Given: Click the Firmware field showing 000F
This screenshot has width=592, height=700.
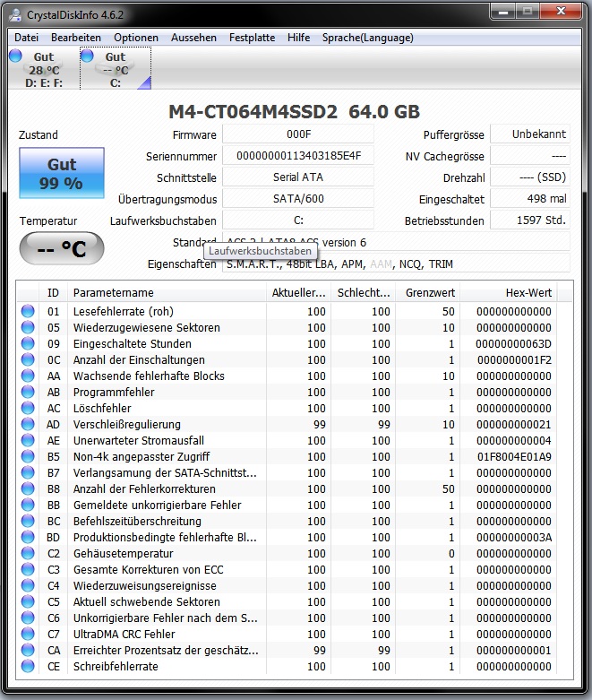Looking at the screenshot, I should (x=298, y=134).
